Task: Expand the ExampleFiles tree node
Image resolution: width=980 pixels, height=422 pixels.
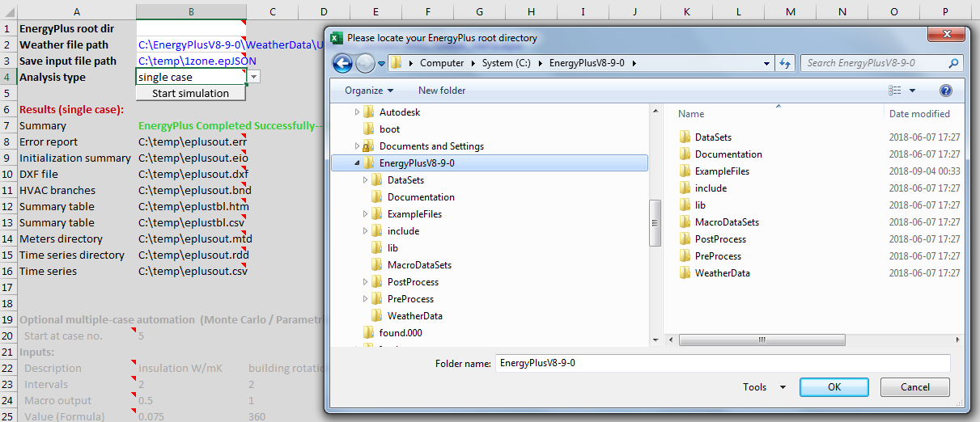Action: click(365, 214)
